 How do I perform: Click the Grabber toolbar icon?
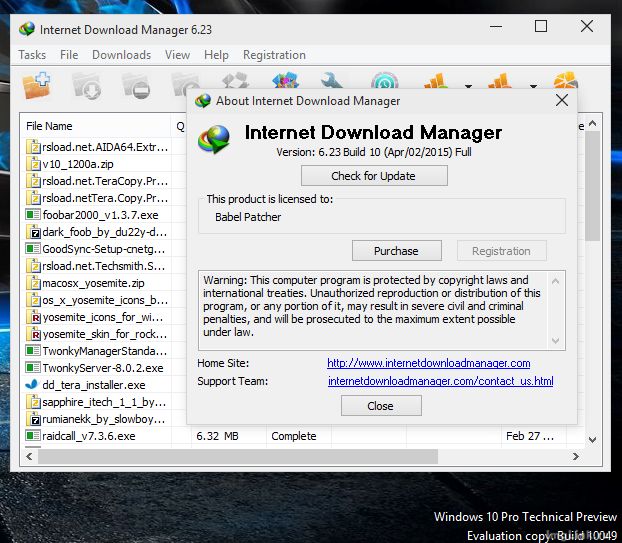(x=566, y=80)
